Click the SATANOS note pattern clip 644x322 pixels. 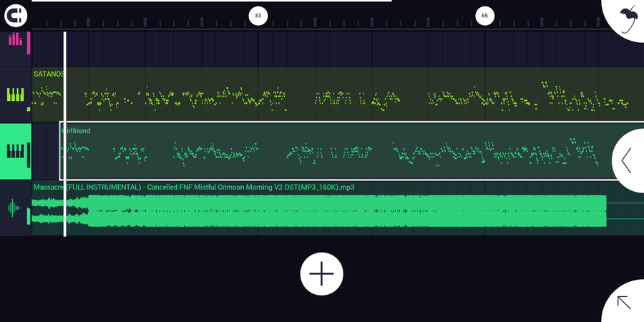click(x=338, y=94)
